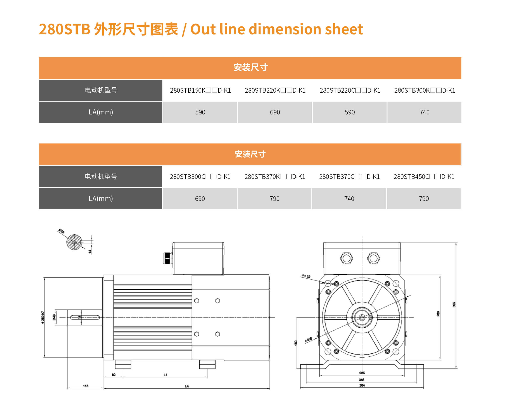516x420 pixels.
Task: Click the 740 value under 280STB370C
Action: [x=349, y=199]
